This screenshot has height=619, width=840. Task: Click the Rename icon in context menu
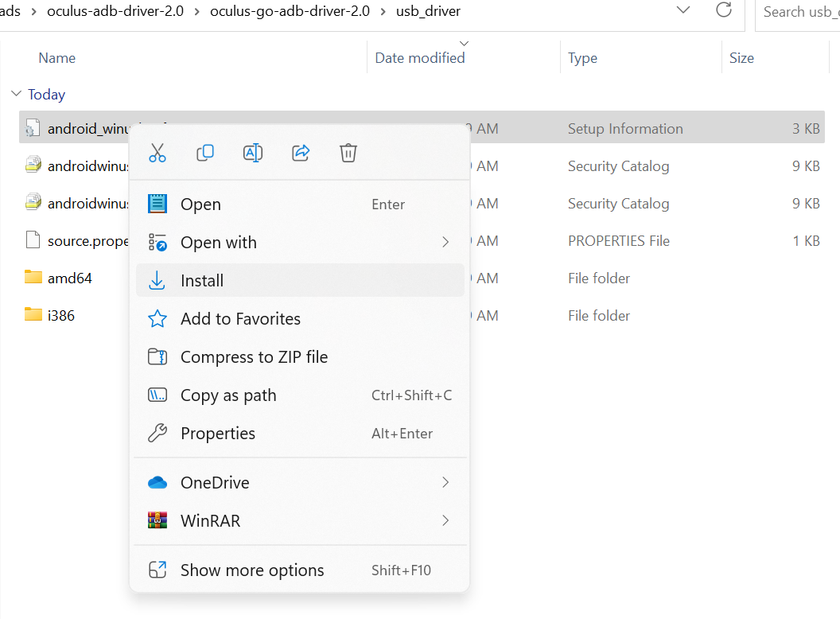253,153
